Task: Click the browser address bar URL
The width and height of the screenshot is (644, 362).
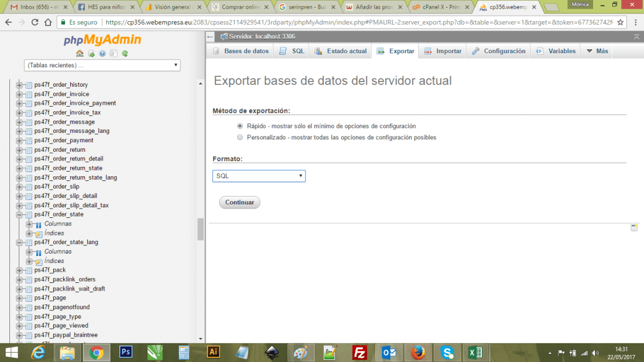Action: click(359, 22)
